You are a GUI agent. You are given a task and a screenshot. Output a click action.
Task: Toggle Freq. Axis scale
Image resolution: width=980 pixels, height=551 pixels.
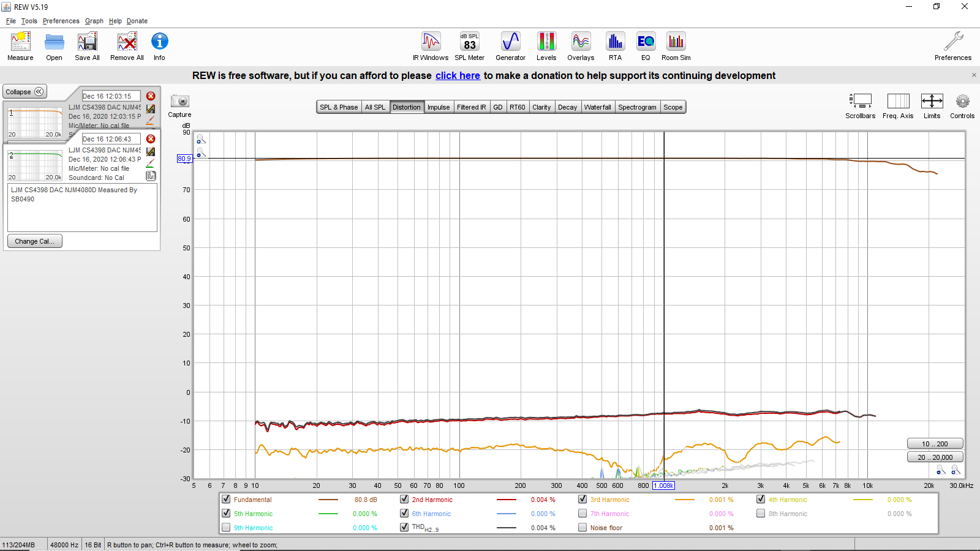pos(898,106)
